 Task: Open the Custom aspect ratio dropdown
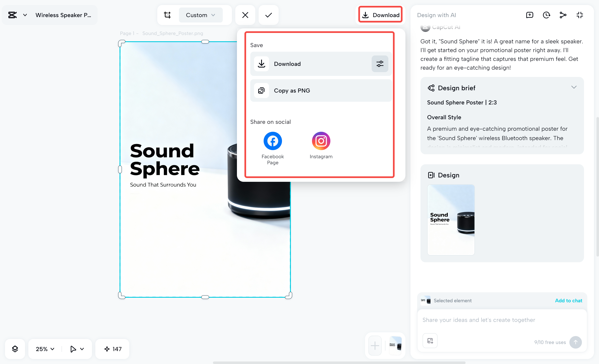(x=201, y=15)
